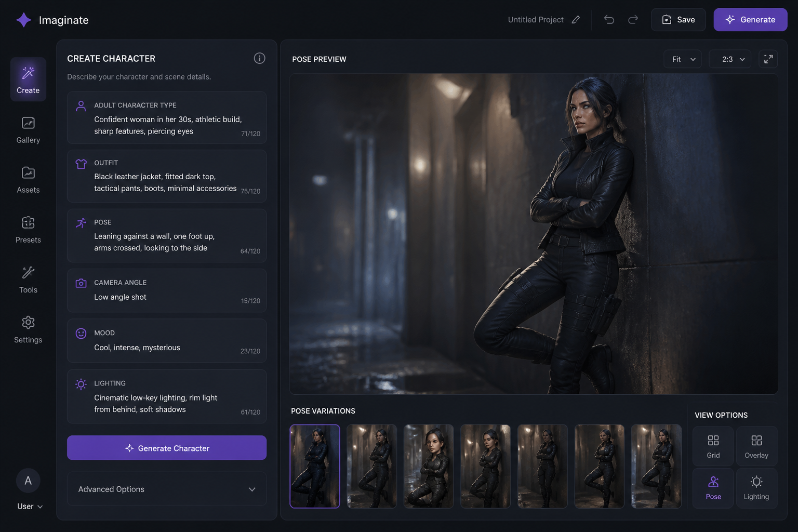Image resolution: width=798 pixels, height=532 pixels.
Task: Click "Describe your character and scene details" text
Action: [139, 77]
